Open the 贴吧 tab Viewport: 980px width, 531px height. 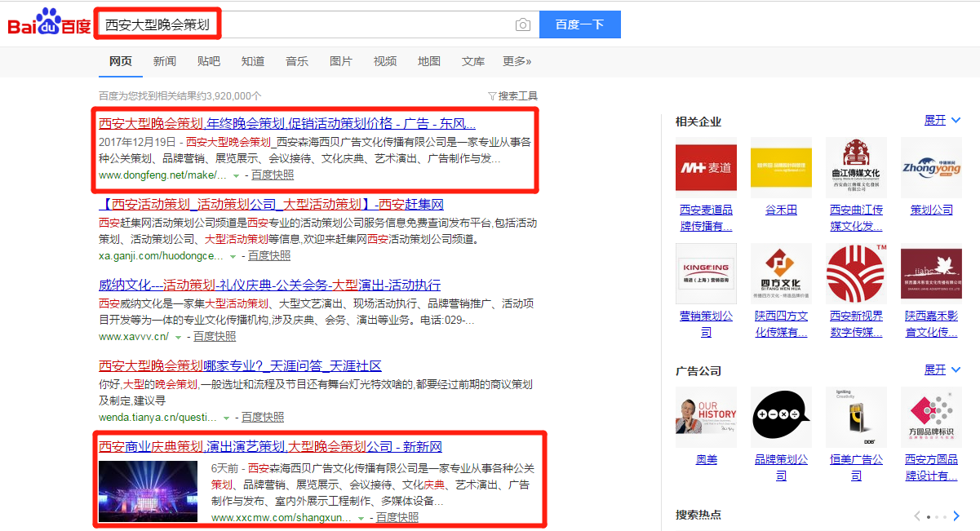point(209,61)
